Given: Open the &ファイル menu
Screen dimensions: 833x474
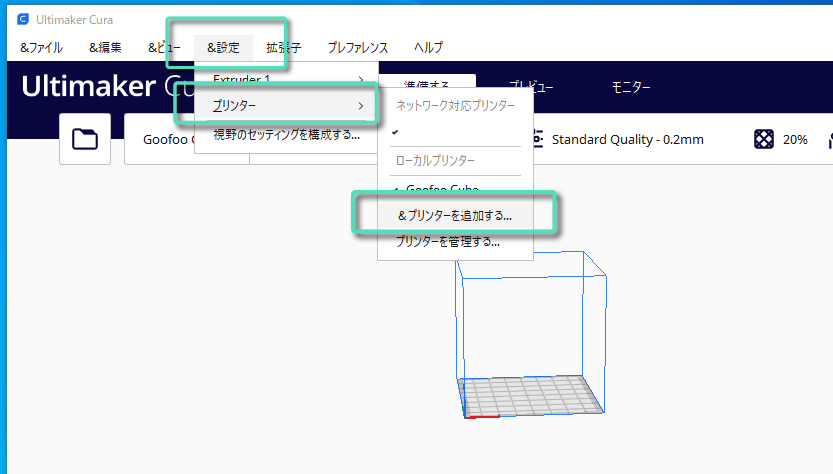Looking at the screenshot, I should (41, 48).
